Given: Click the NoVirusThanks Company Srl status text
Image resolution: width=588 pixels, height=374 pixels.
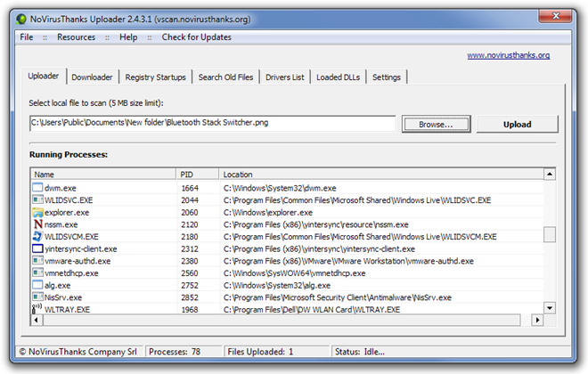Looking at the screenshot, I should point(78,352).
